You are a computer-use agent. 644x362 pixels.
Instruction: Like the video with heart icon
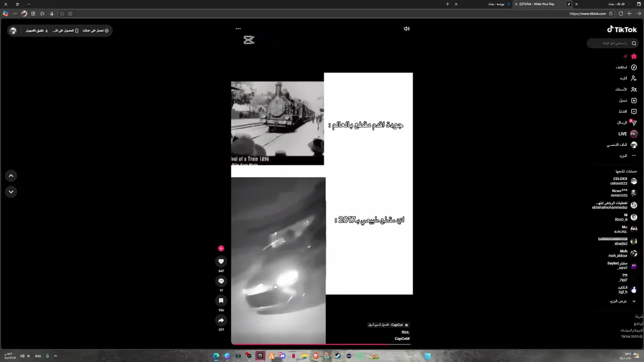(x=221, y=261)
